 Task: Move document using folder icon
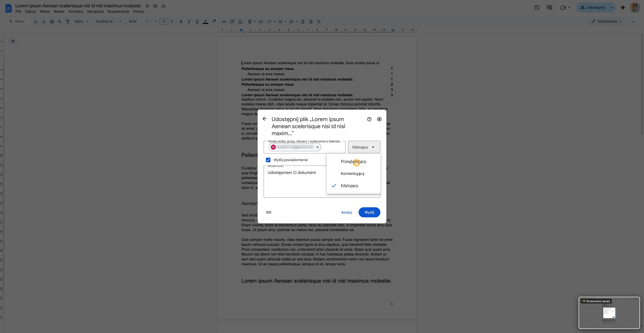pos(155,6)
